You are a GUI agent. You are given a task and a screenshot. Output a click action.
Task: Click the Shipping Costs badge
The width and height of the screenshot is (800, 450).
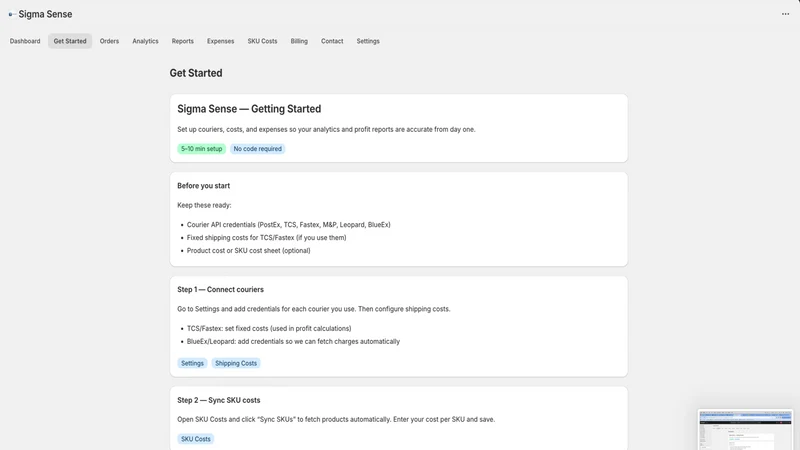point(236,363)
